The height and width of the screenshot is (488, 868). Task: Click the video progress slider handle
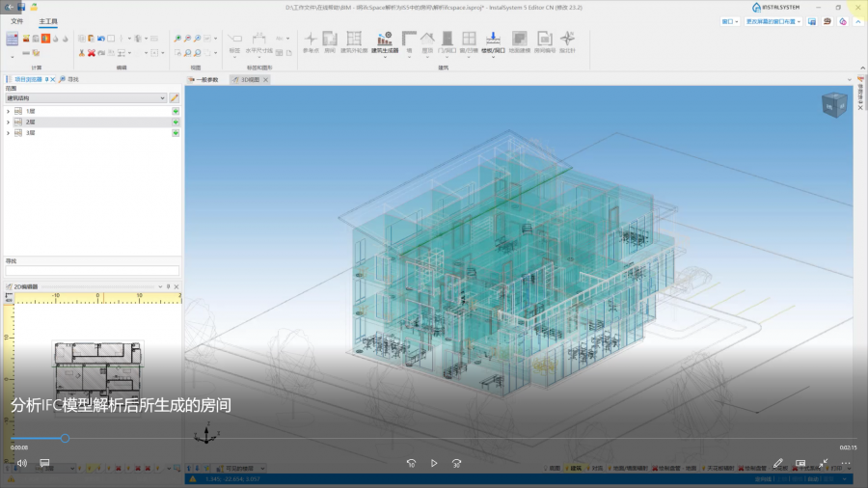(65, 438)
